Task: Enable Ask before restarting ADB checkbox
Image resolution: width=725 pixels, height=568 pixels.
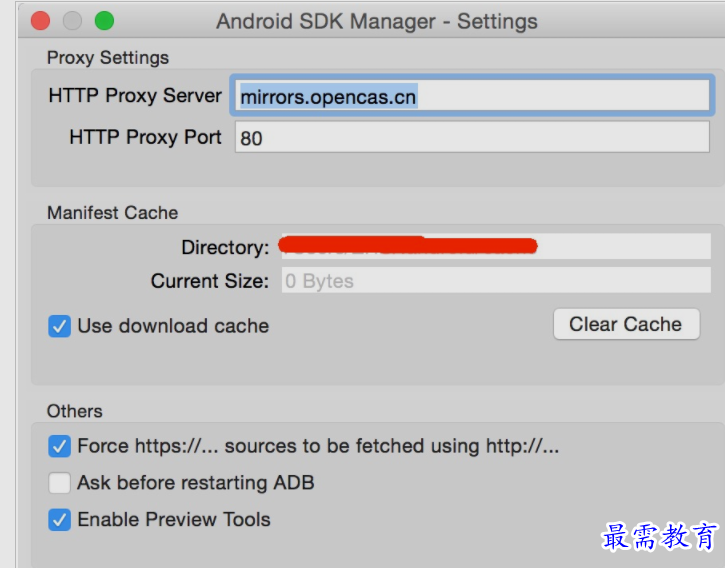Action: [x=59, y=483]
